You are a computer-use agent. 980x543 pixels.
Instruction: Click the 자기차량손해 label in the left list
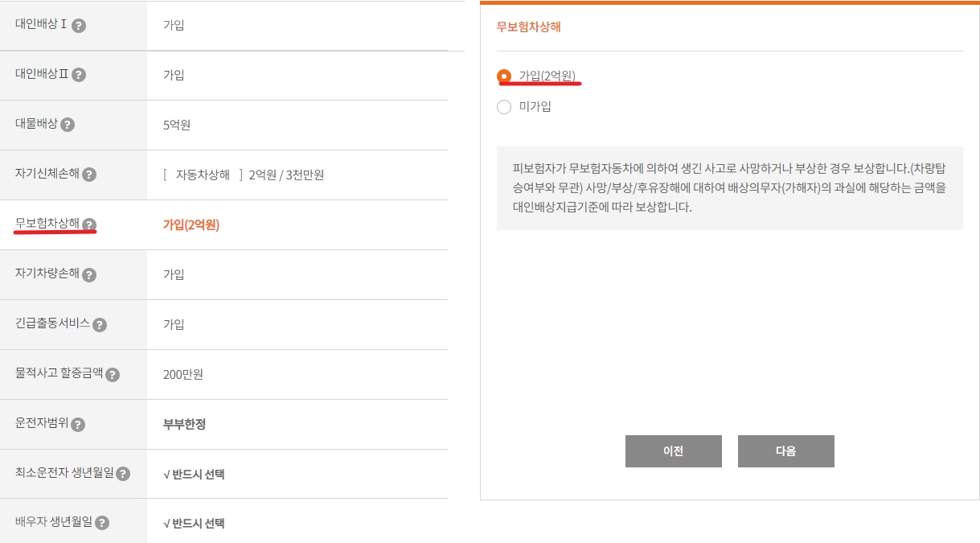(x=47, y=274)
